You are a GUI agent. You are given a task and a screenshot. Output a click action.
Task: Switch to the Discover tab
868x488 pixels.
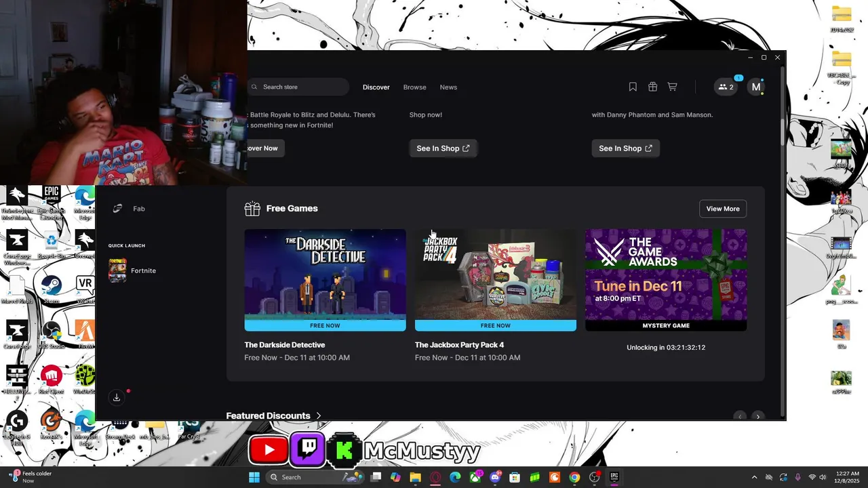pyautogui.click(x=376, y=87)
